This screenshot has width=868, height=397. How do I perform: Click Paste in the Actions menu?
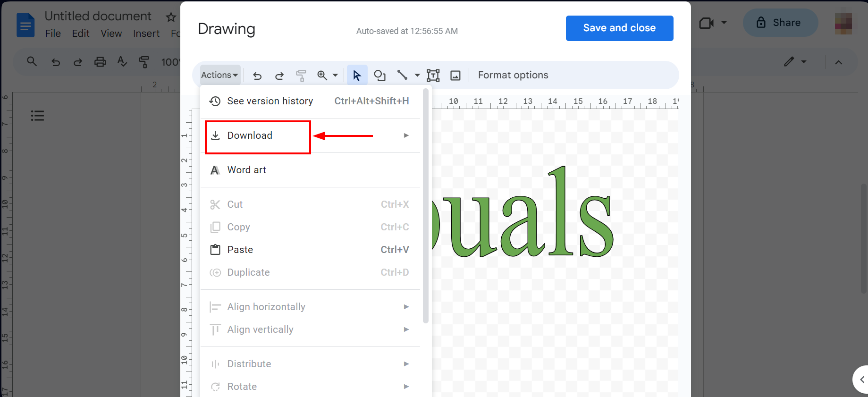pyautogui.click(x=310, y=250)
